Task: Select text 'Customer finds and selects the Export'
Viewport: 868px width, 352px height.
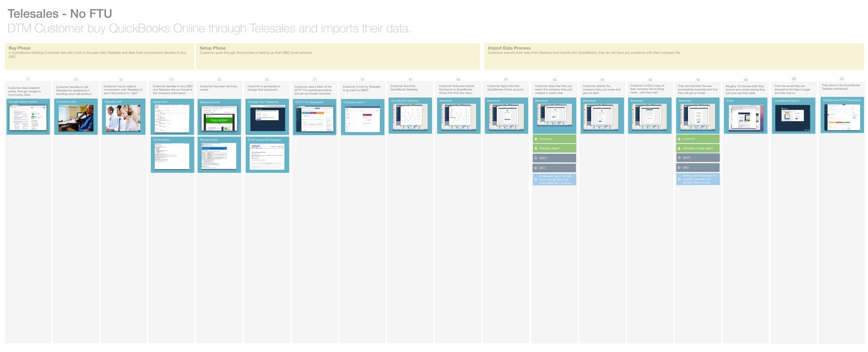Action: pyautogui.click(x=457, y=89)
